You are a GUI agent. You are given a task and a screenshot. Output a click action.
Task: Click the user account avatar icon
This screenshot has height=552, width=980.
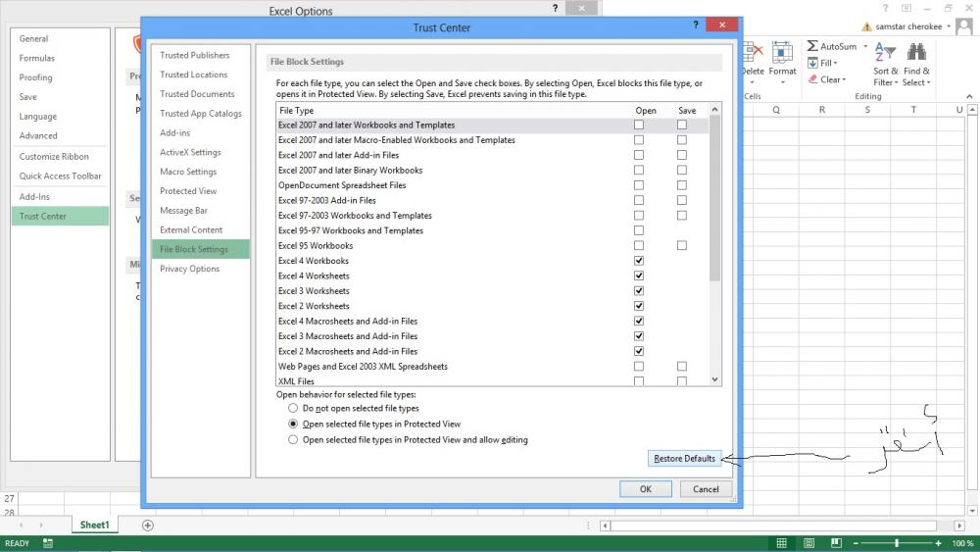pos(964,26)
